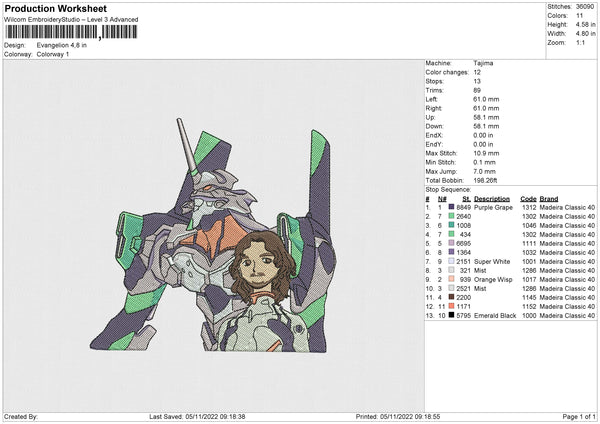Click the Emerald Black description text
This screenshot has height=424, width=600.
click(x=495, y=316)
